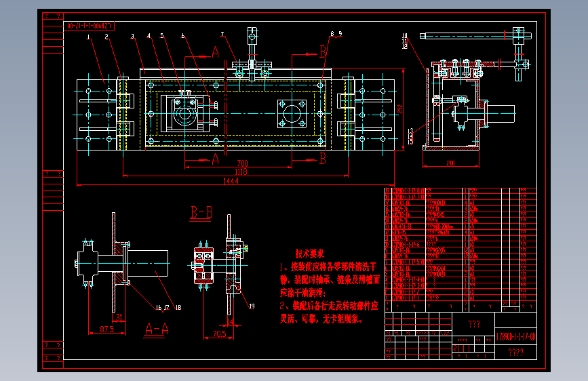Screen dimensions: 588x381
Task: Select part balloon number 8
Action: [x=332, y=34]
